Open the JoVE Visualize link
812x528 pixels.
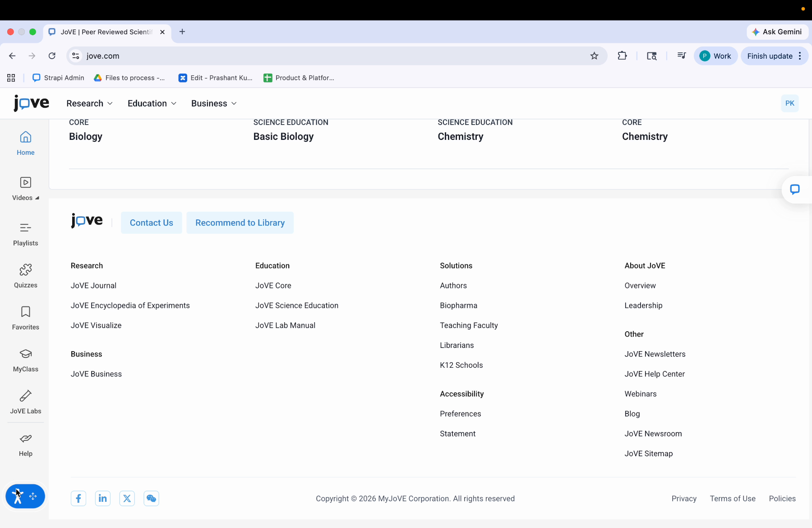click(x=96, y=325)
